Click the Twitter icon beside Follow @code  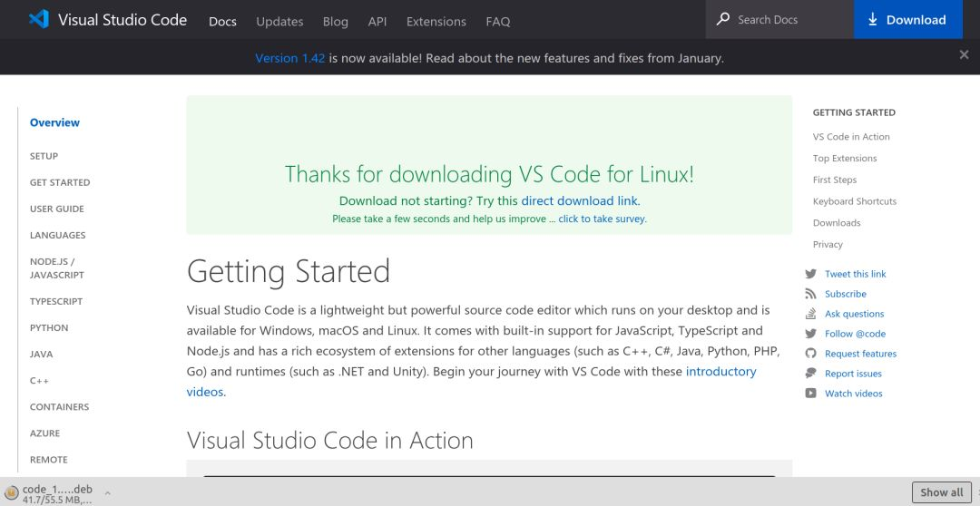click(x=810, y=334)
